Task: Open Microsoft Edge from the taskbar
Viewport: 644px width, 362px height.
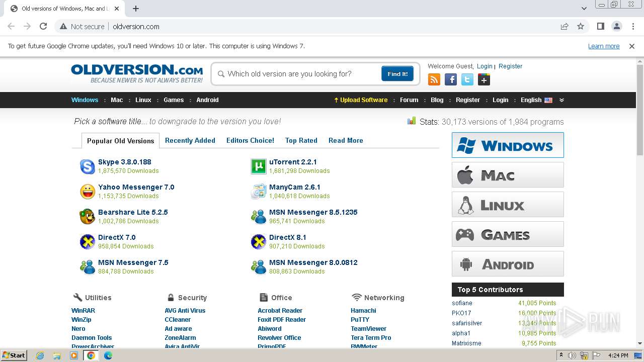Action: click(108, 355)
